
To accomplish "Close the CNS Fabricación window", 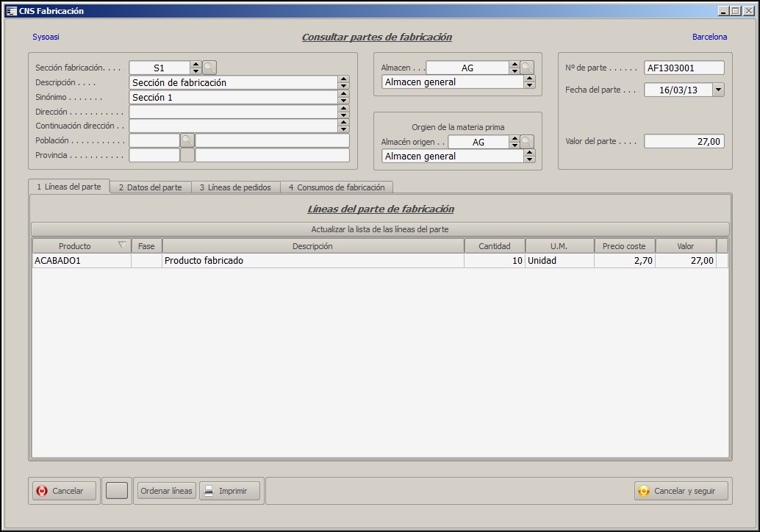I will (x=748, y=11).
